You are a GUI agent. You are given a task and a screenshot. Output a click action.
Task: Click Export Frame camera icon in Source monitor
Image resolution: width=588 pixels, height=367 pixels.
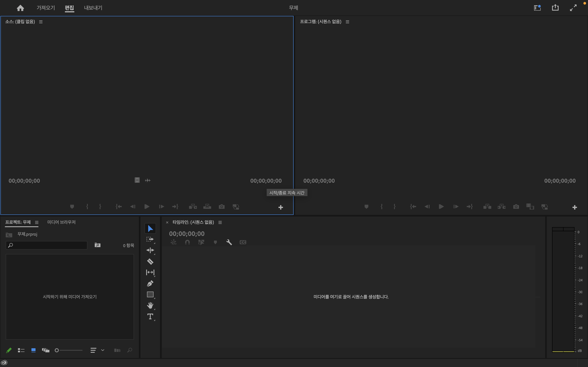221,207
